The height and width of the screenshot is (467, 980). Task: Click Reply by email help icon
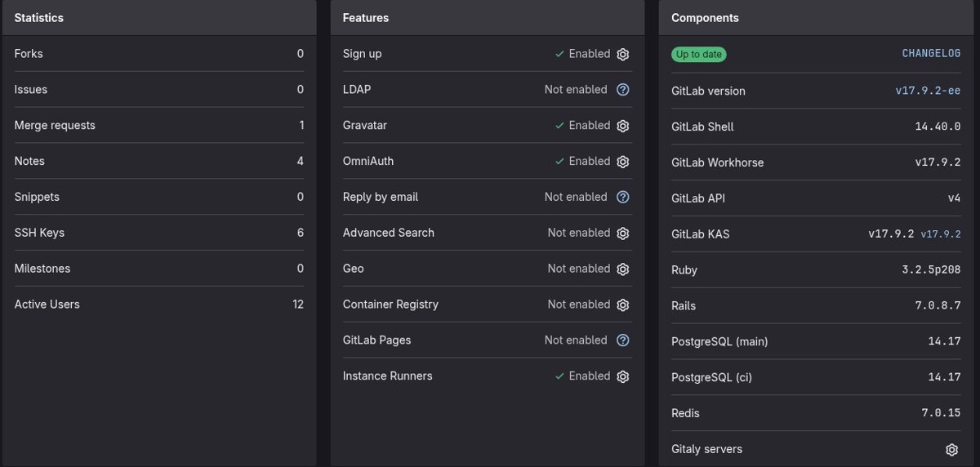[x=623, y=197]
